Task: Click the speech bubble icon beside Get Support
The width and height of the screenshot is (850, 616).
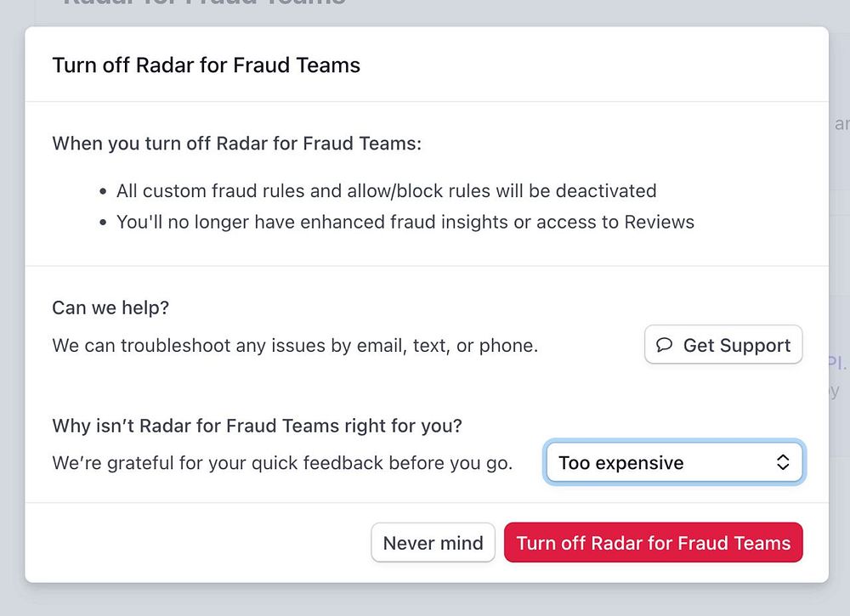Action: coord(665,345)
